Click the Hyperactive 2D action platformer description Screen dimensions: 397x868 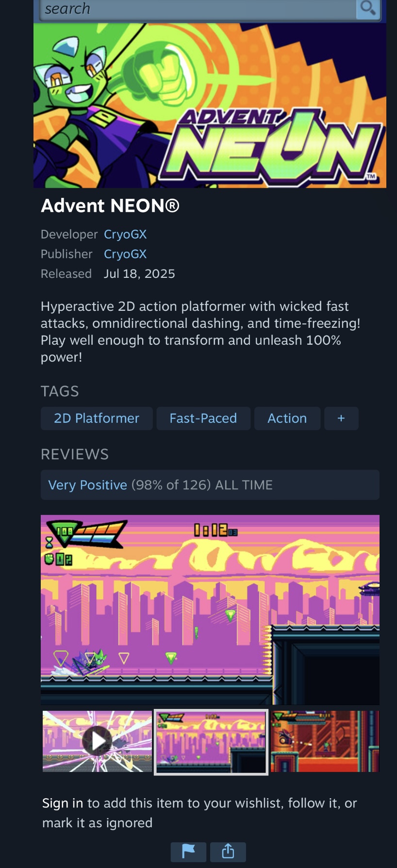tap(200, 332)
